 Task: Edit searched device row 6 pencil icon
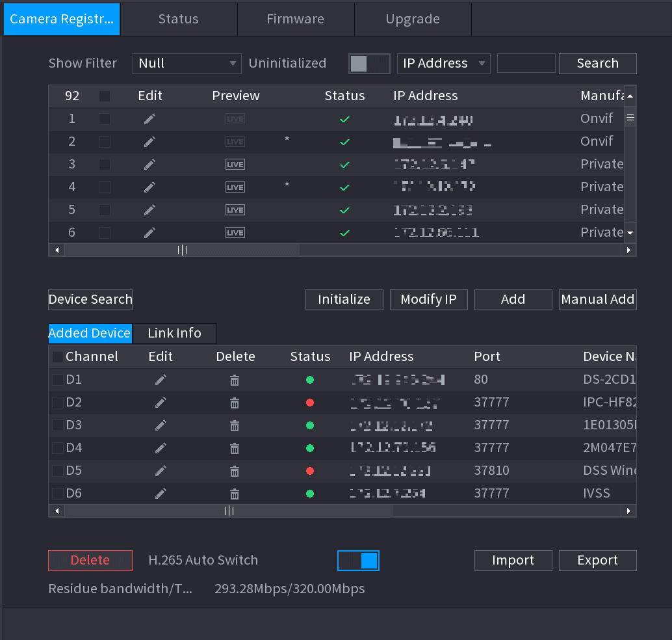click(x=149, y=232)
